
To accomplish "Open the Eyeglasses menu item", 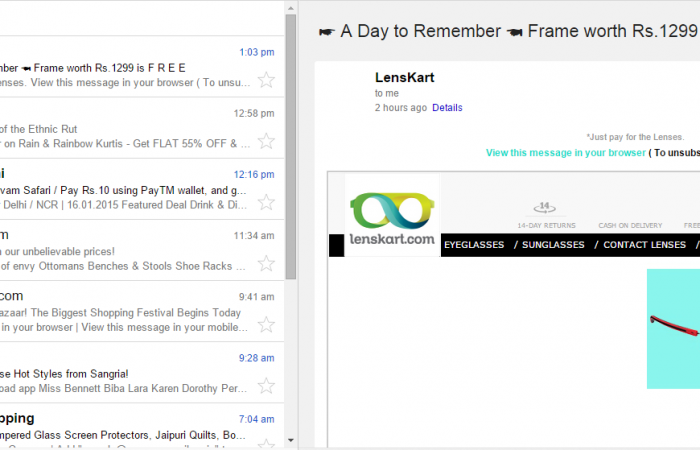I will (472, 245).
